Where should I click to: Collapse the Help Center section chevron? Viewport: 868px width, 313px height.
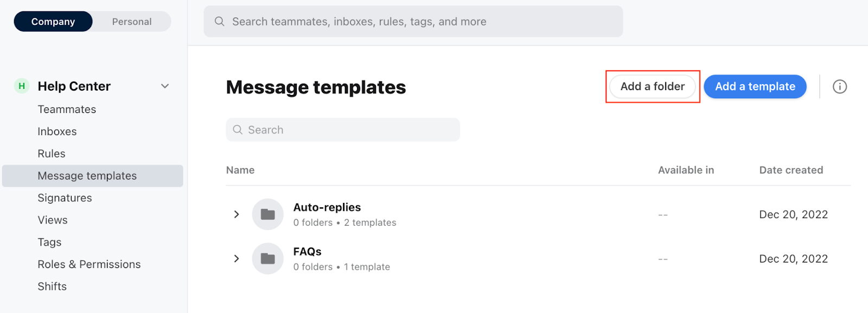coord(165,86)
